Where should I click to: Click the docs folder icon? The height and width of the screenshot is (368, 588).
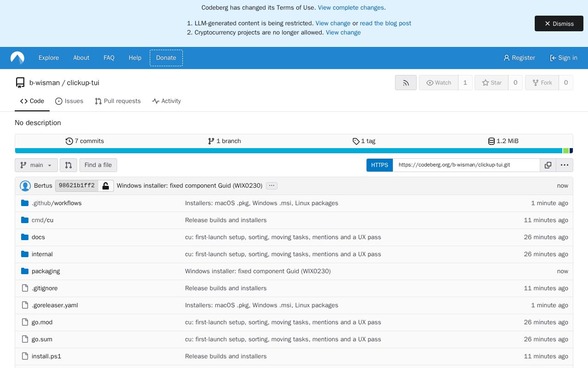click(25, 237)
